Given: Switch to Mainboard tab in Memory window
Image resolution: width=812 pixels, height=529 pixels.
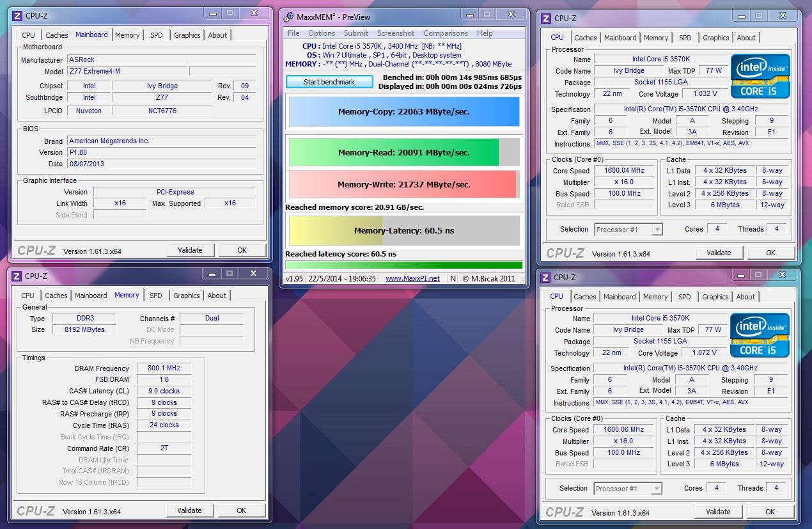Looking at the screenshot, I should coord(91,296).
